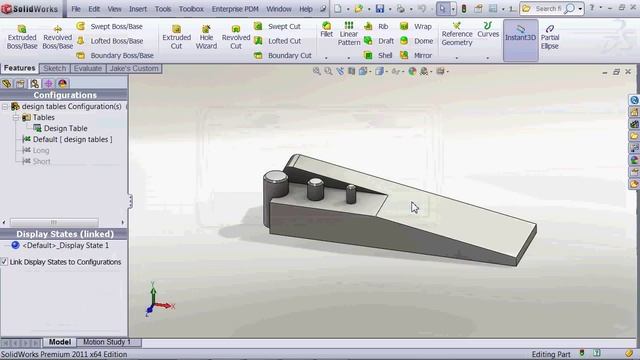This screenshot has width=640, height=360.
Task: Switch to the Evaluate tab
Action: [x=88, y=69]
